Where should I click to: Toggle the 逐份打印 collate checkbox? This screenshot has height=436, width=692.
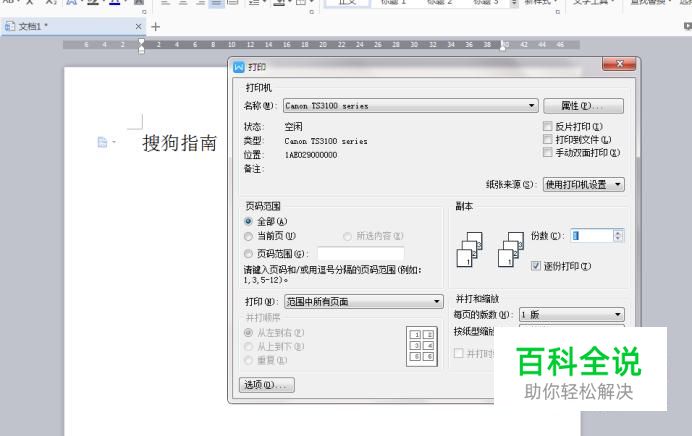[536, 266]
